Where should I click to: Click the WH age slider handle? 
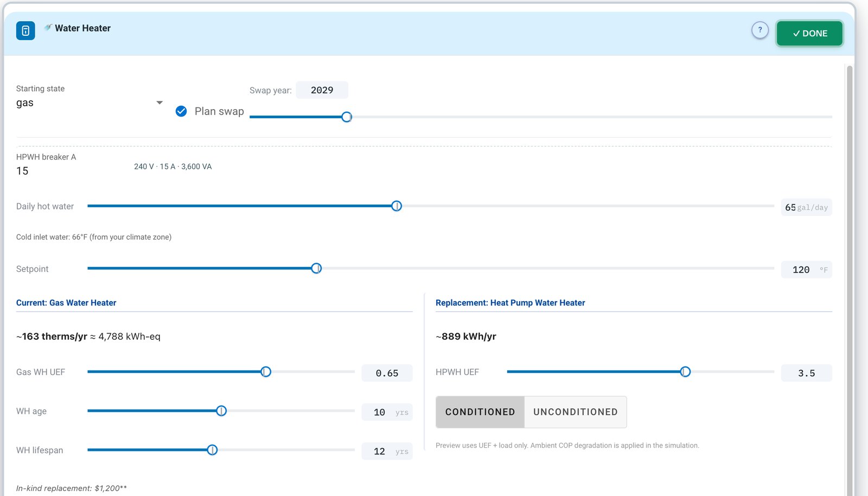221,411
